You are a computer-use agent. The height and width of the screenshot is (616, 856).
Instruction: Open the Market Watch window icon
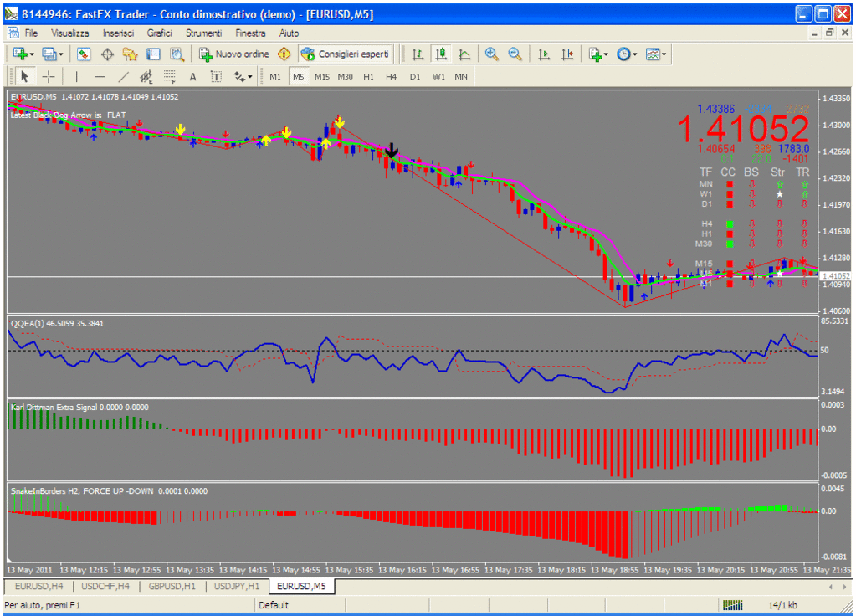(84, 54)
